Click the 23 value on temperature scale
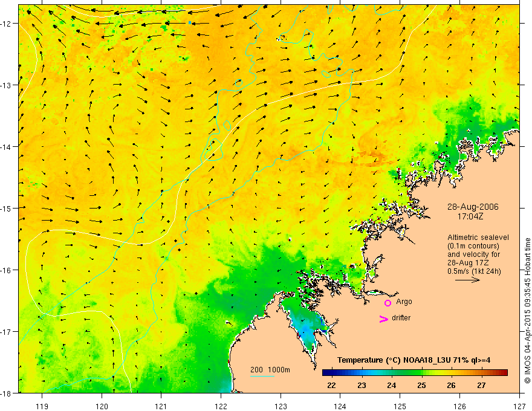This screenshot has width=532, height=411. [x=362, y=385]
